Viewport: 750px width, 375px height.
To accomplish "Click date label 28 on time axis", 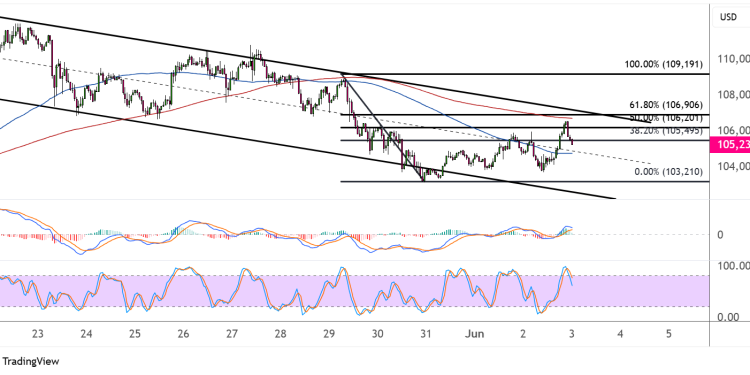I will coord(280,334).
